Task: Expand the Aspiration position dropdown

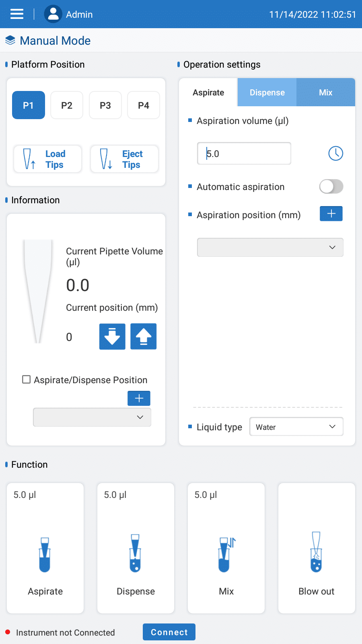Action: tap(270, 247)
